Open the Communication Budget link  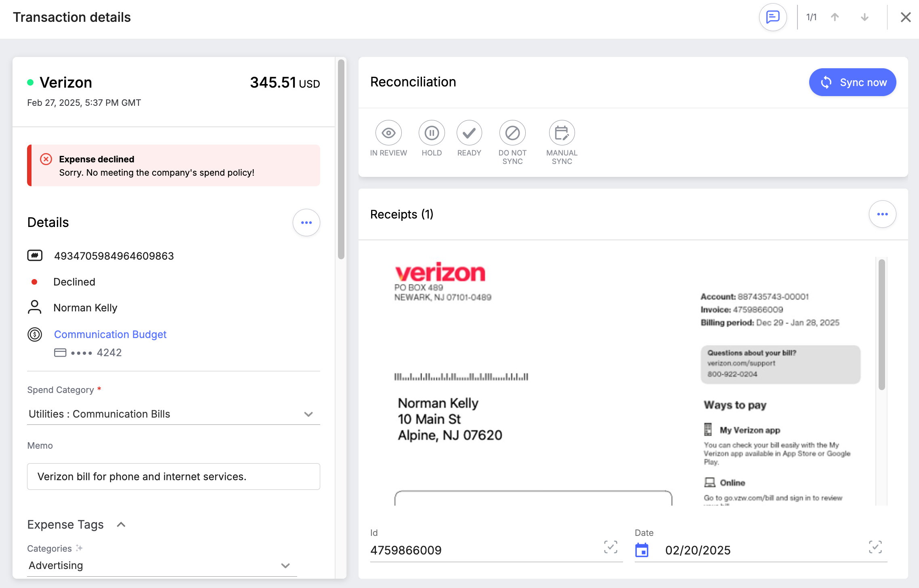pyautogui.click(x=110, y=334)
